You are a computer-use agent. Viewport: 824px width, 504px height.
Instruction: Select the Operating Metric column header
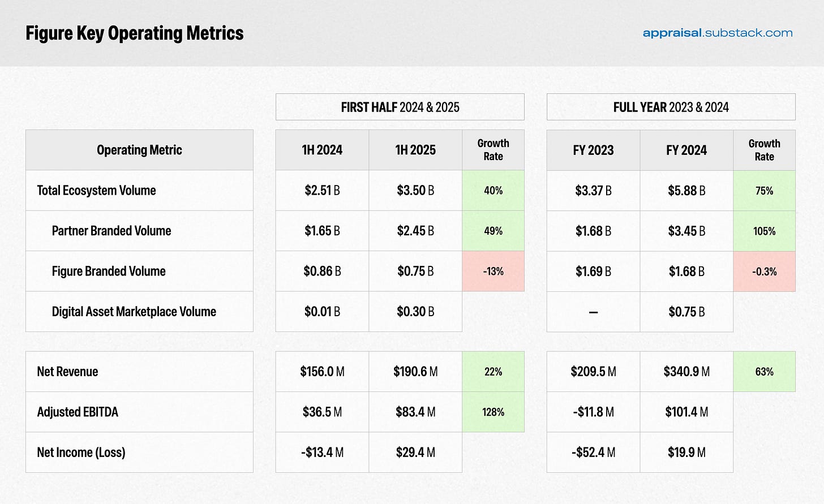139,150
